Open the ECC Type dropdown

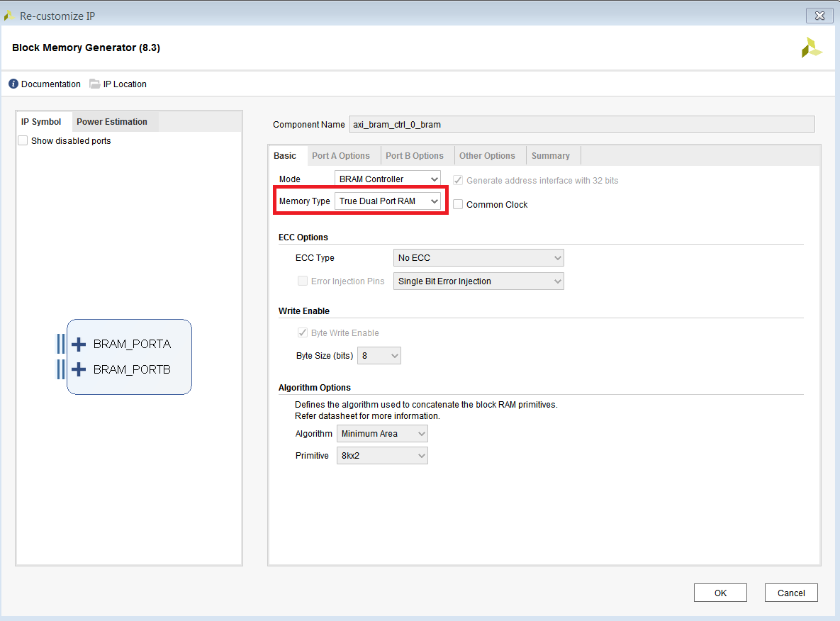(x=478, y=258)
